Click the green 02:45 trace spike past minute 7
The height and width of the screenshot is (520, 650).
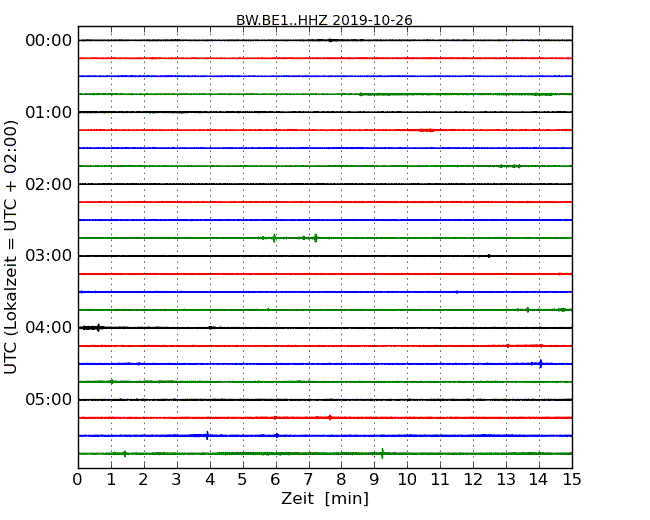pos(316,238)
